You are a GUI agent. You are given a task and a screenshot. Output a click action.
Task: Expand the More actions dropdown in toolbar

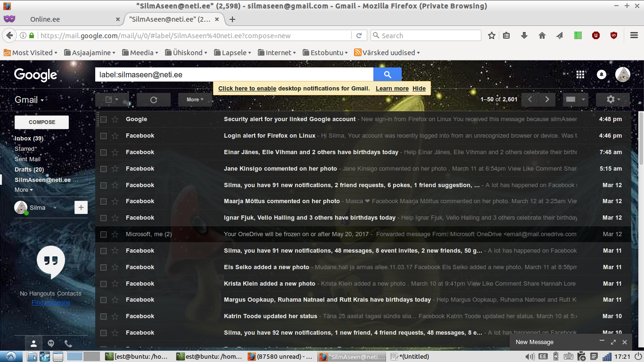(x=195, y=99)
